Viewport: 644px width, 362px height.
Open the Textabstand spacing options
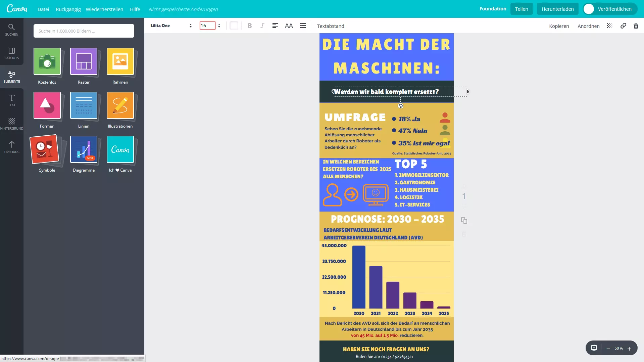click(x=331, y=26)
